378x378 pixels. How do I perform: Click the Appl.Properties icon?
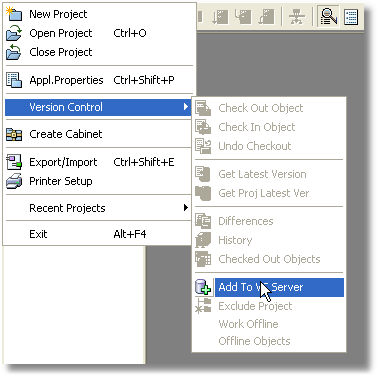[14, 80]
